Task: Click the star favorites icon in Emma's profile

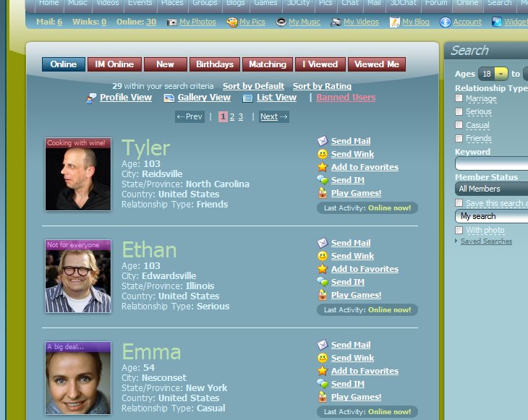Action: (323, 371)
